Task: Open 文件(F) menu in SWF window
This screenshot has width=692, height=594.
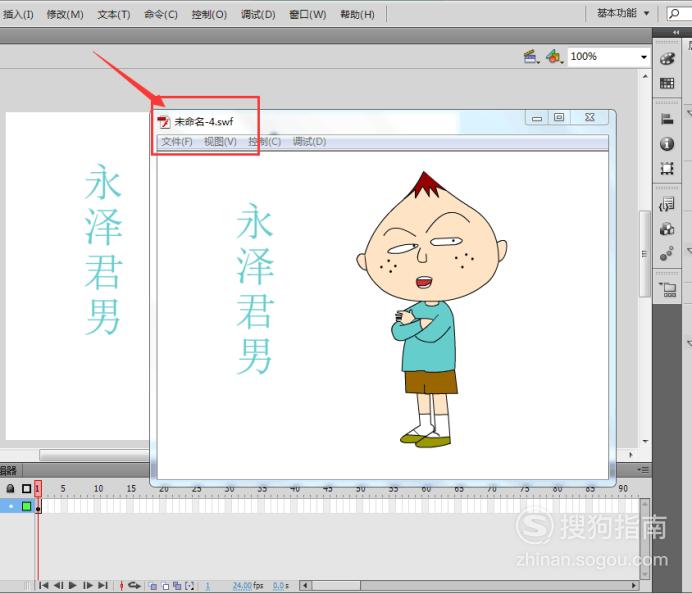Action: (177, 142)
